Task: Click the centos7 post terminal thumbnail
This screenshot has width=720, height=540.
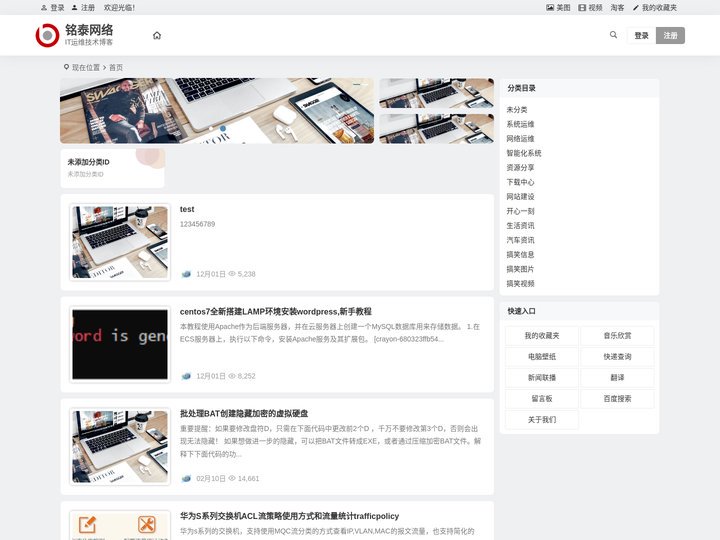Action: 120,344
